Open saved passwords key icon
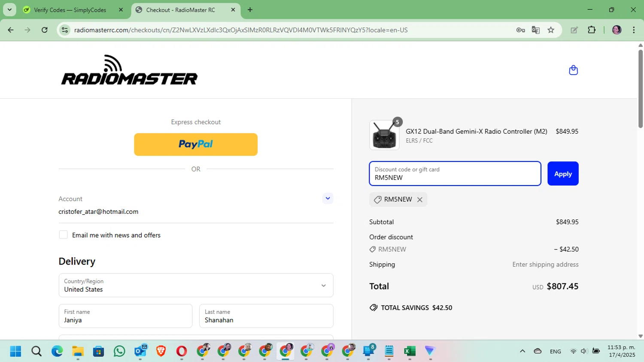 pos(520,30)
